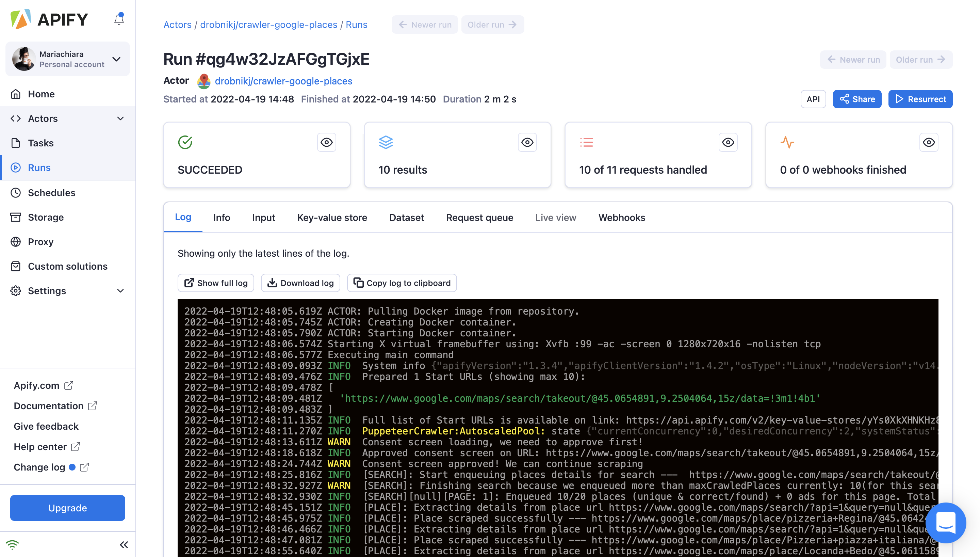The image size is (980, 557).
Task: Open the Apify.com external link
Action: pos(43,385)
